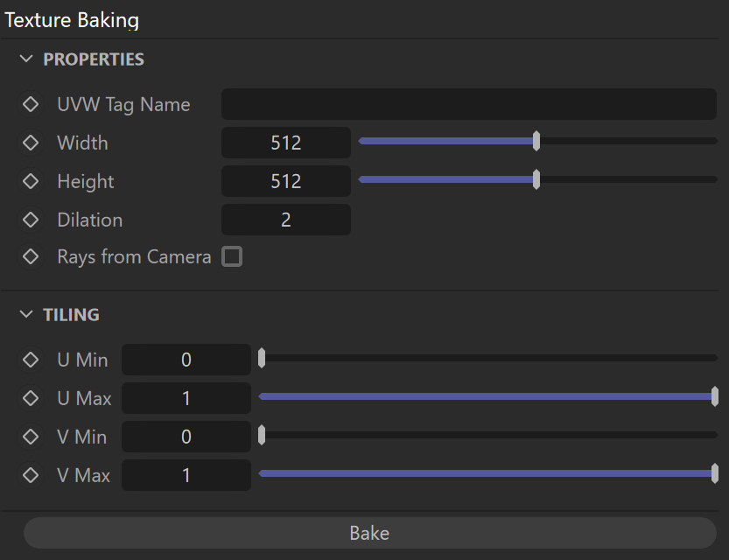Click keyframe diamond beside U Min

pos(31,360)
